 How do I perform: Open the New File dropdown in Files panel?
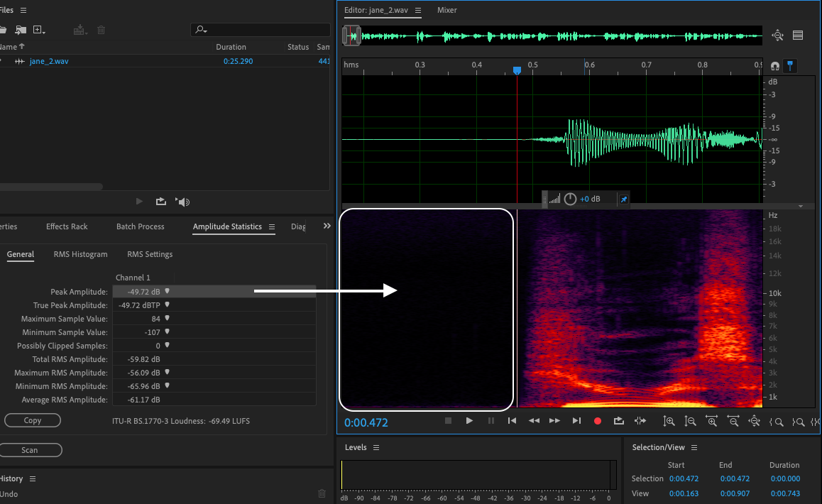click(x=38, y=30)
